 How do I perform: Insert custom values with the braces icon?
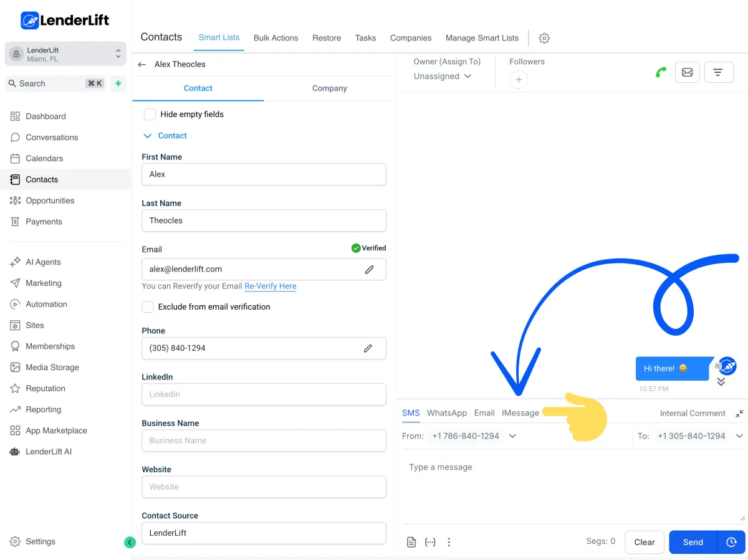point(430,543)
